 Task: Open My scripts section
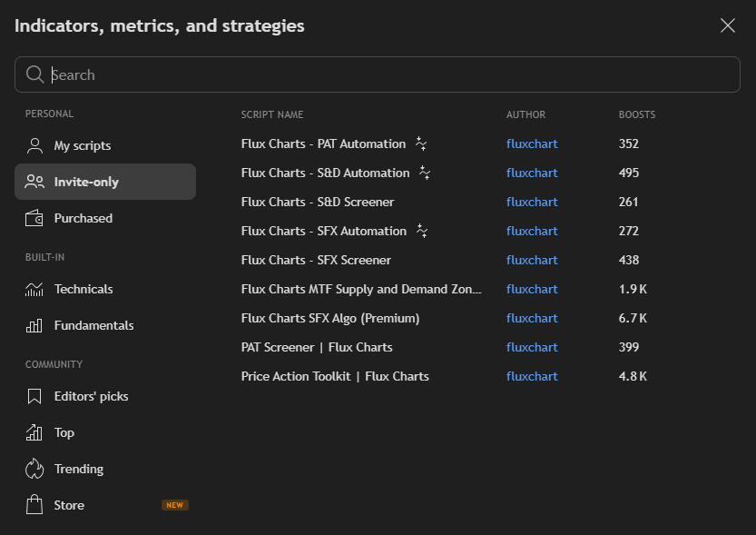click(105, 145)
